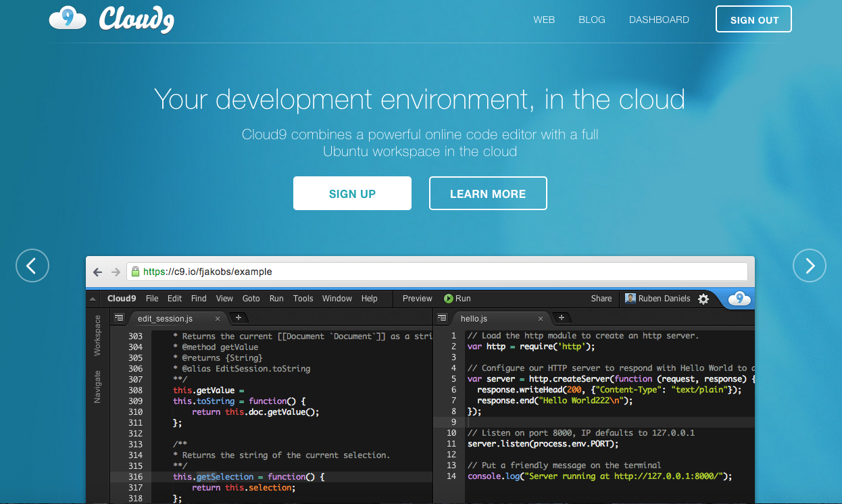Image resolution: width=842 pixels, height=504 pixels.
Task: Click the "this.toString = function() {" line
Action: click(x=239, y=401)
